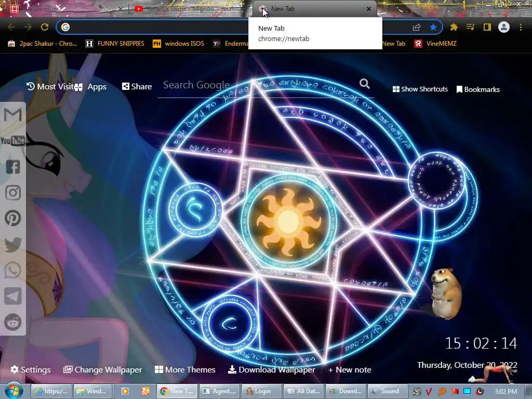Screen dimensions: 532x399
Task: Open the Apps menu
Action: [91, 87]
